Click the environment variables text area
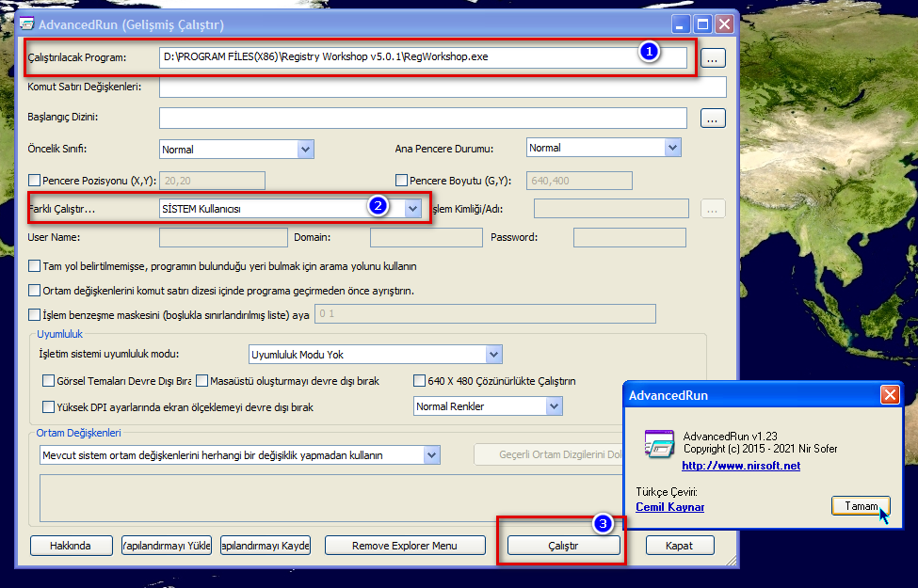Viewport: 918px width, 588px height. pyautogui.click(x=331, y=498)
